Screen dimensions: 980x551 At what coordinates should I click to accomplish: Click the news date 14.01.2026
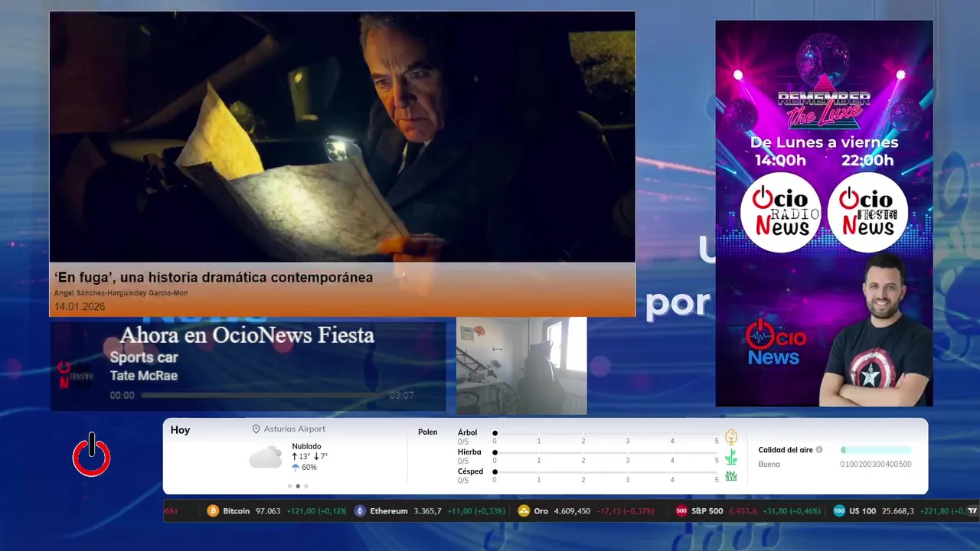[x=80, y=307]
